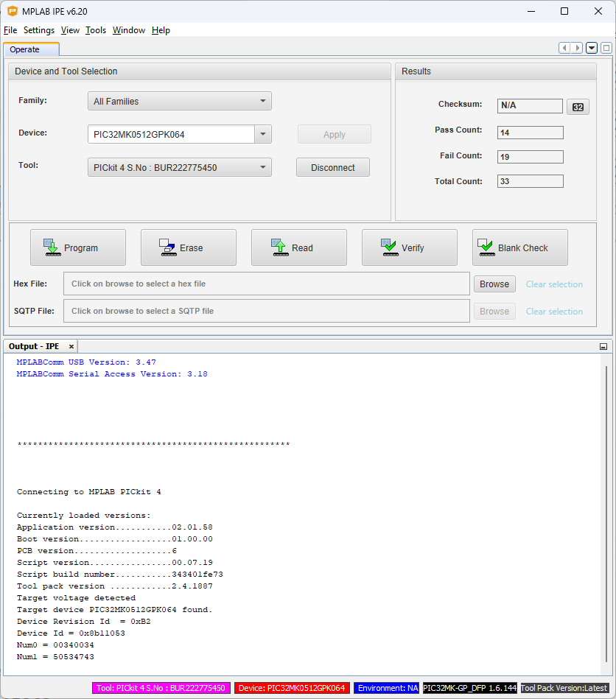Click the Program device icon
Screen dimensions: 616x699
50,247
